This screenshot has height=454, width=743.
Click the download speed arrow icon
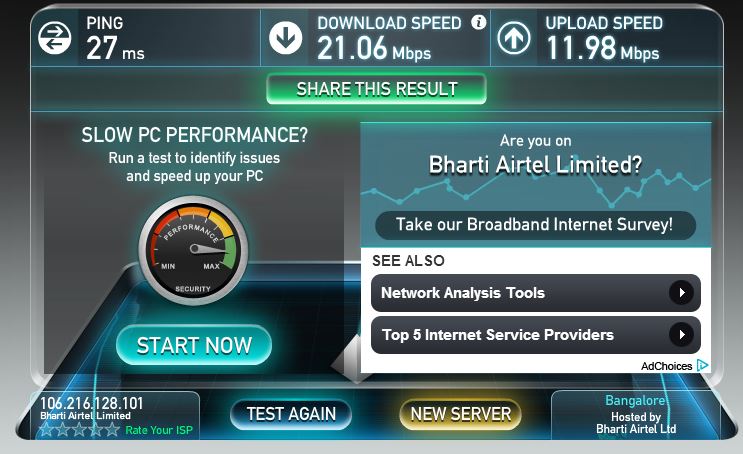[286, 37]
